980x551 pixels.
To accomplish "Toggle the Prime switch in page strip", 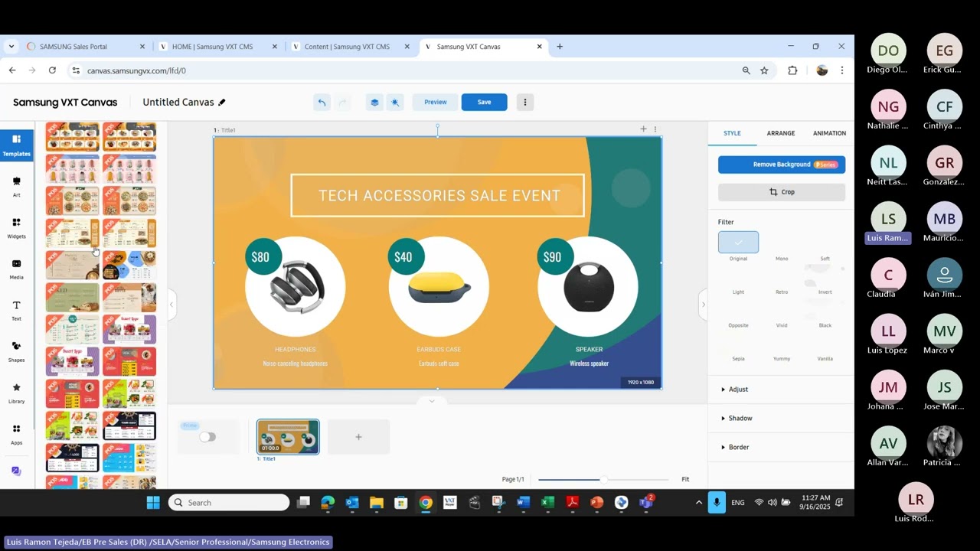I will (207, 437).
